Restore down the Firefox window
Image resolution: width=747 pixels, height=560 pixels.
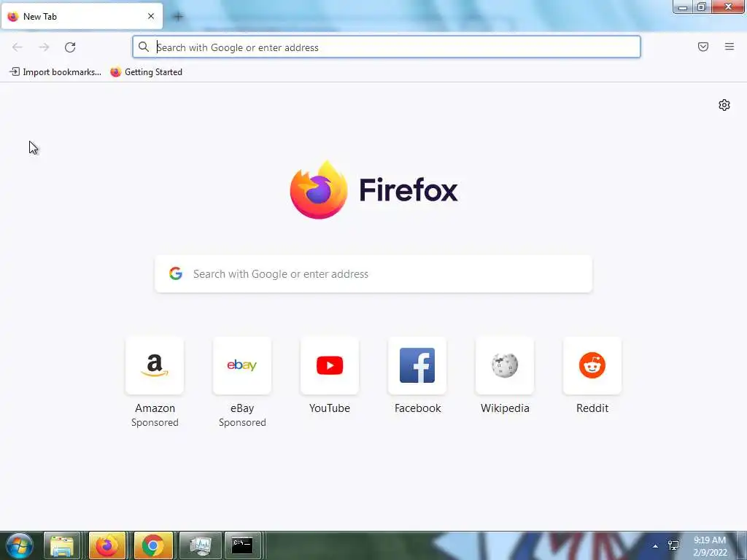click(702, 7)
